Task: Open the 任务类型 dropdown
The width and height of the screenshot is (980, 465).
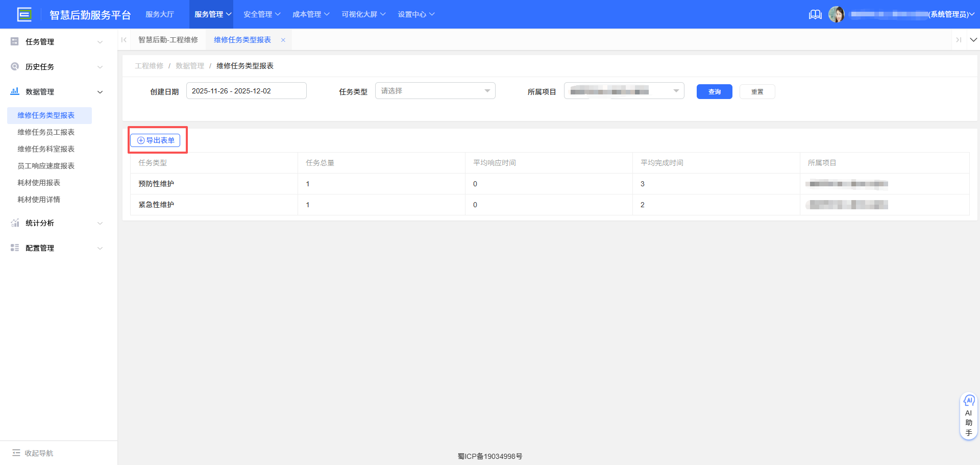Action: (435, 90)
